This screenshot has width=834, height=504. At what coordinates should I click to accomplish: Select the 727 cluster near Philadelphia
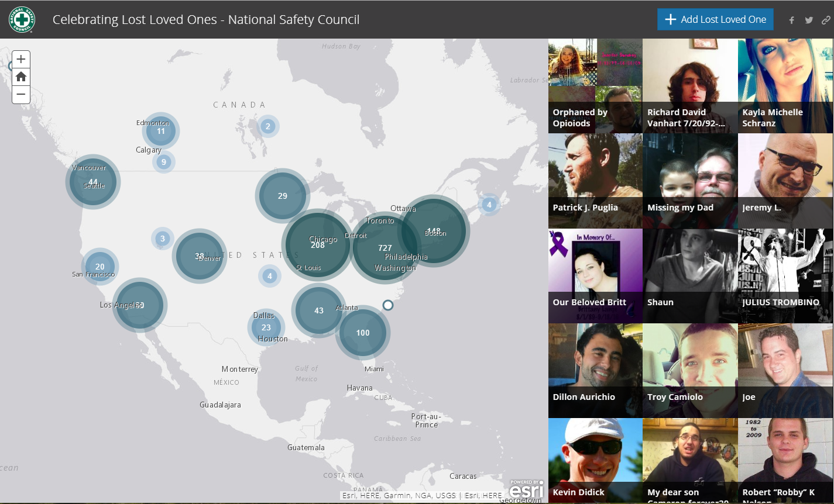point(385,247)
